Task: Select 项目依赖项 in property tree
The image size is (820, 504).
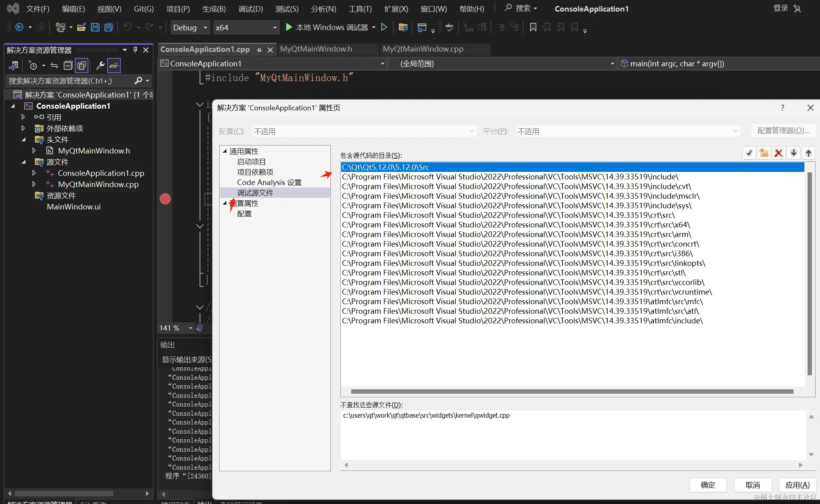Action: [x=255, y=172]
